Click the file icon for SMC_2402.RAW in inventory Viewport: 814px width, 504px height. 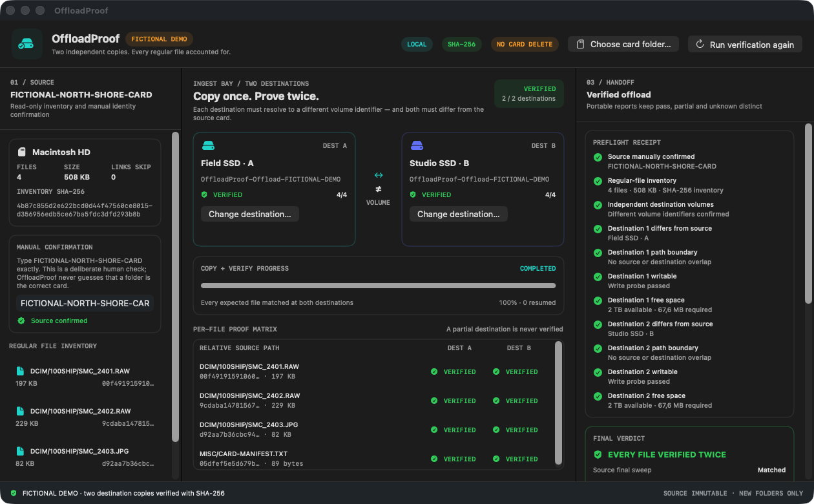tap(20, 412)
